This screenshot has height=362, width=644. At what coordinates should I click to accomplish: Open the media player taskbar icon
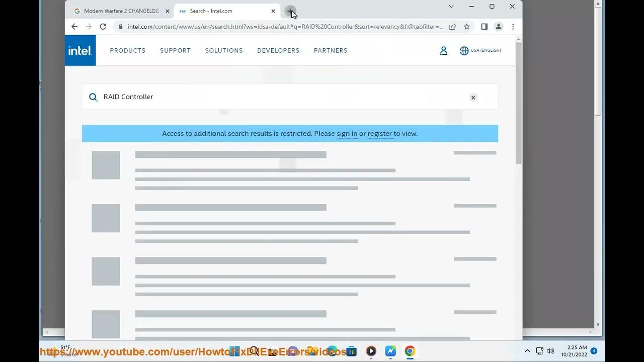click(x=371, y=351)
